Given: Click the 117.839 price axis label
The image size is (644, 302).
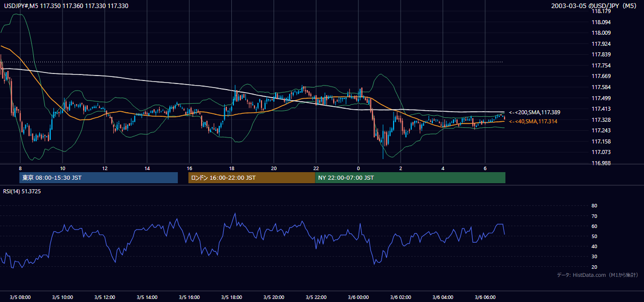Looking at the screenshot, I should [x=601, y=55].
